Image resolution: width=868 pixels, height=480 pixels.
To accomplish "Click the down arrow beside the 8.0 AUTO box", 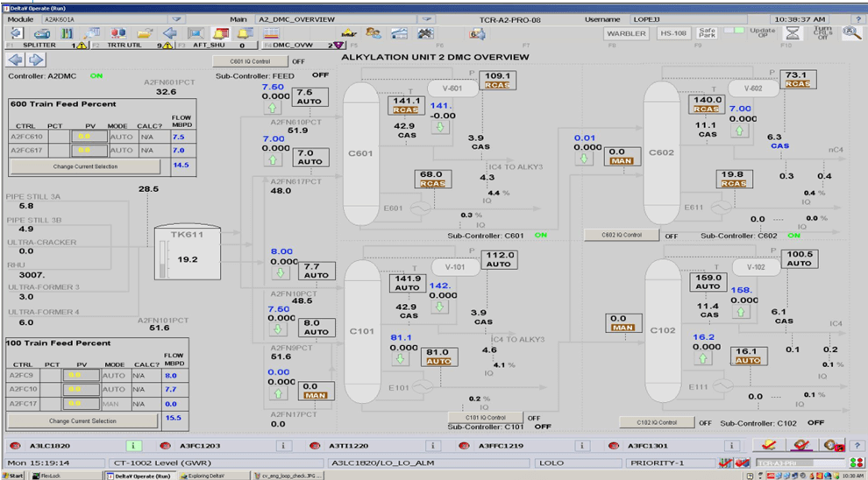I will pos(278,329).
